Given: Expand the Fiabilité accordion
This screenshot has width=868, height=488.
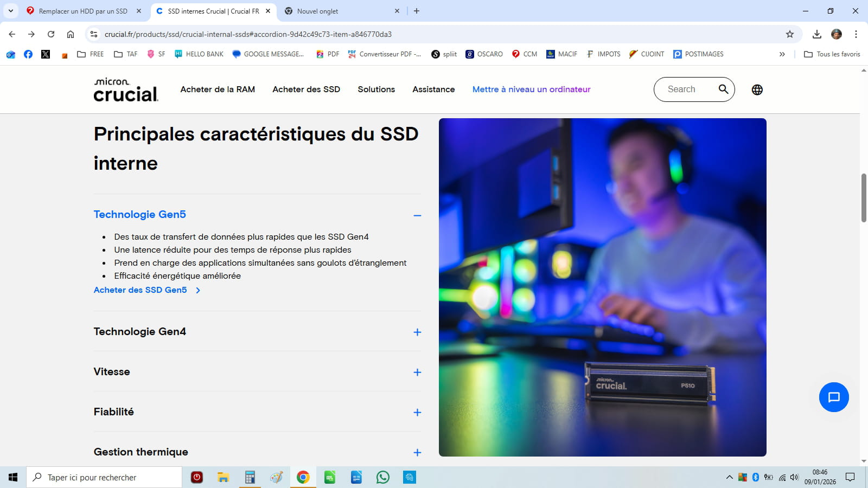Looking at the screenshot, I should 417,412.
